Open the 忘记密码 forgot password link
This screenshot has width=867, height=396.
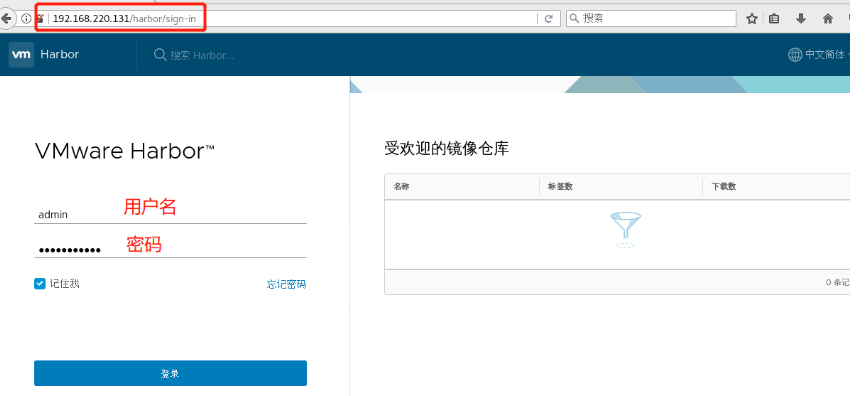coord(286,284)
